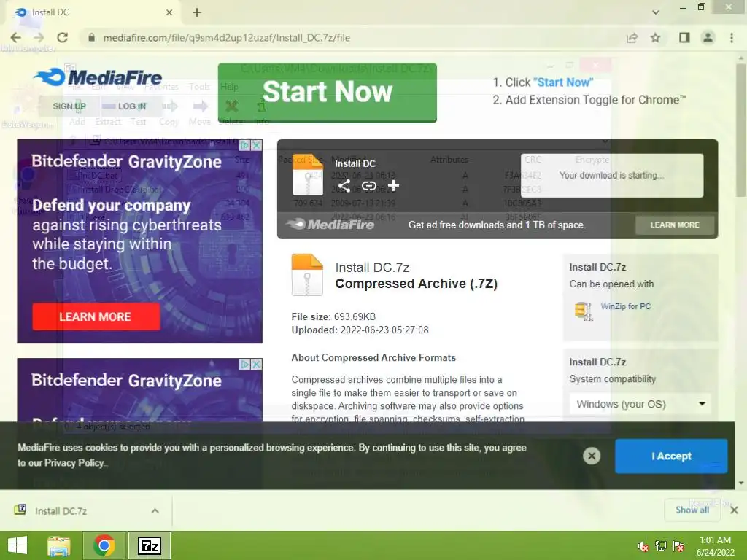Reload the MediaFire page
Viewport: 747px width, 560px height.
(x=63, y=38)
